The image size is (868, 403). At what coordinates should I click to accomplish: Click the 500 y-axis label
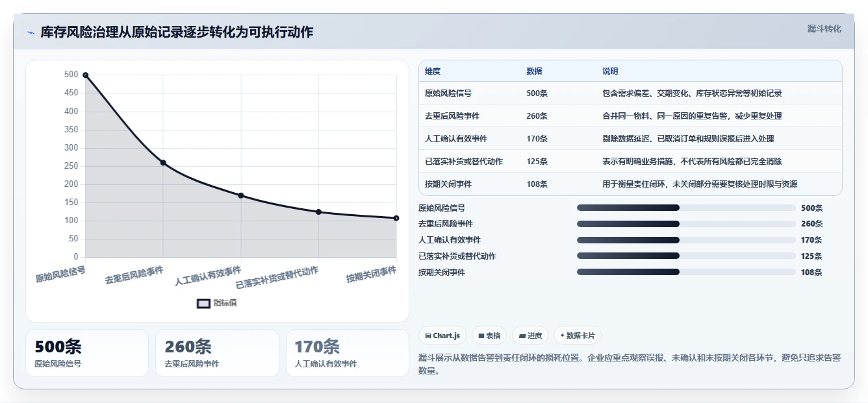click(71, 75)
